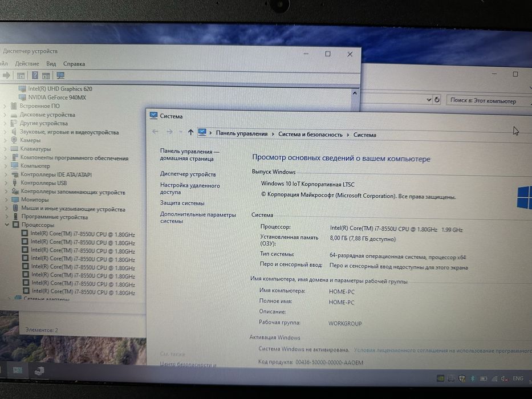Click the computer icon in the Система address bar
Screen dimensions: 532x399
point(202,132)
